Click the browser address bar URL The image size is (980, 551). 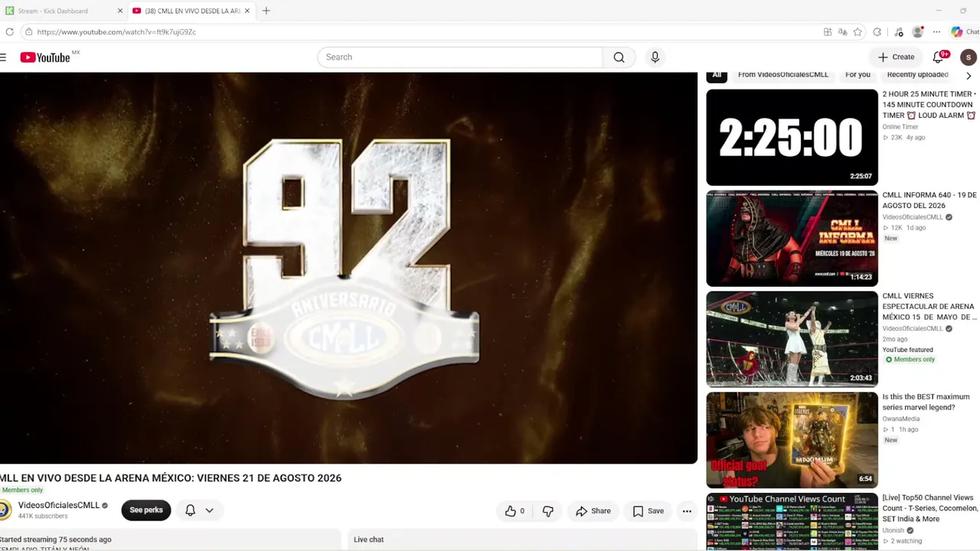tap(116, 32)
